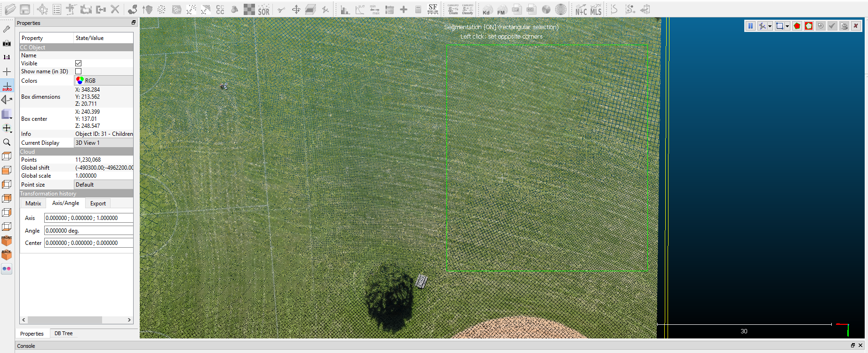Click the cloud-to-mesh distance icon
The height and width of the screenshot is (353, 868).
[206, 9]
